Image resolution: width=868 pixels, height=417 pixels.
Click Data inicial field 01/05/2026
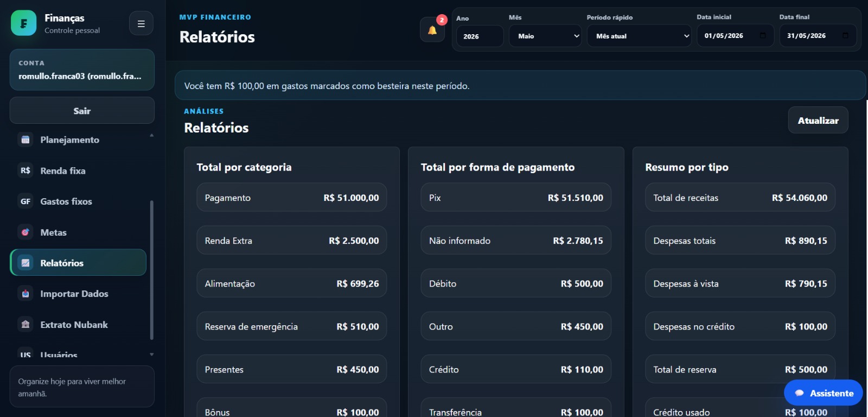735,36
